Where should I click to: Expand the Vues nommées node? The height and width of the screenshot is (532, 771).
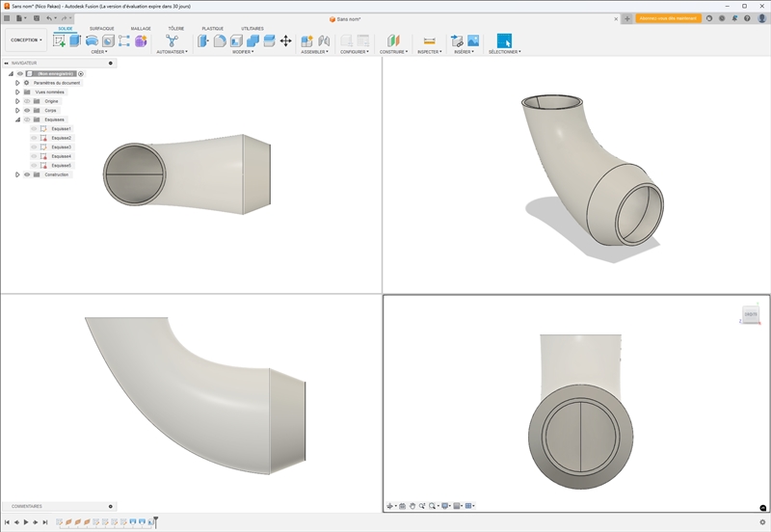(x=17, y=92)
